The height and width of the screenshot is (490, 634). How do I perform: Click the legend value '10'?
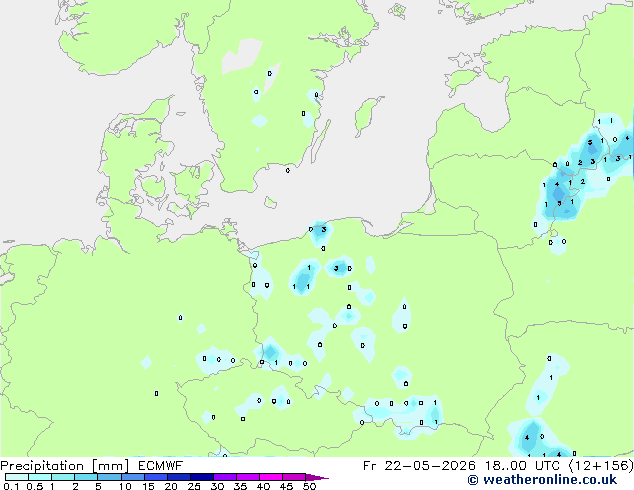(x=125, y=486)
